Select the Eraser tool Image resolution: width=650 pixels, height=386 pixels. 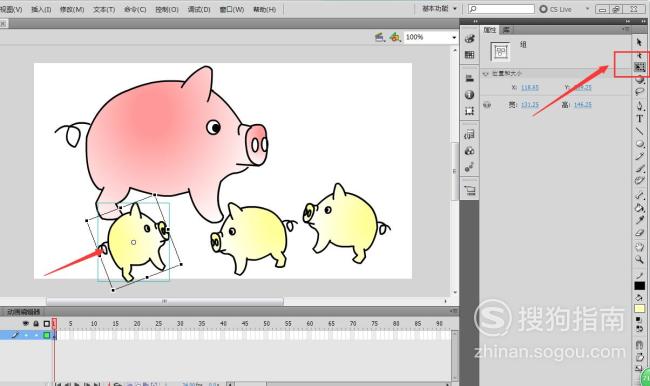tap(639, 233)
